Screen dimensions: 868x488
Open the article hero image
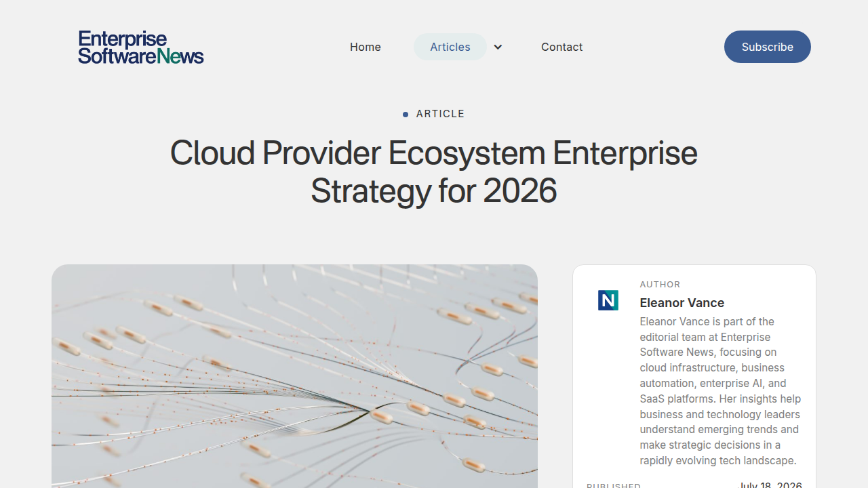point(294,376)
